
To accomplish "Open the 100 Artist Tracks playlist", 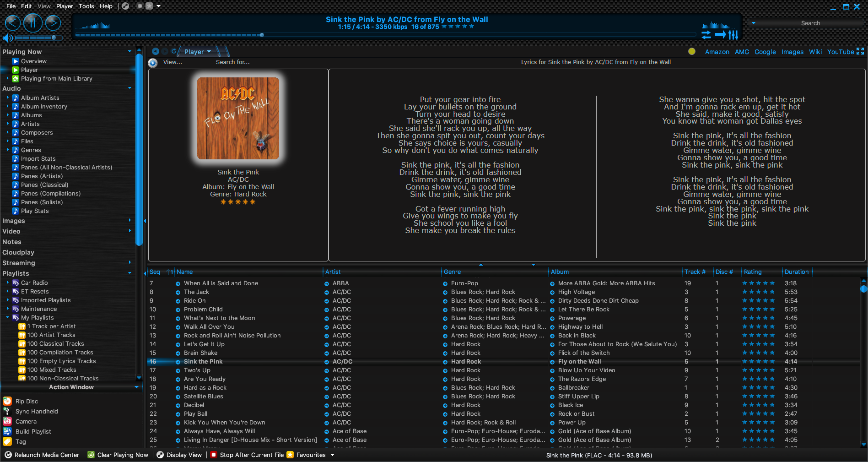I will point(51,335).
